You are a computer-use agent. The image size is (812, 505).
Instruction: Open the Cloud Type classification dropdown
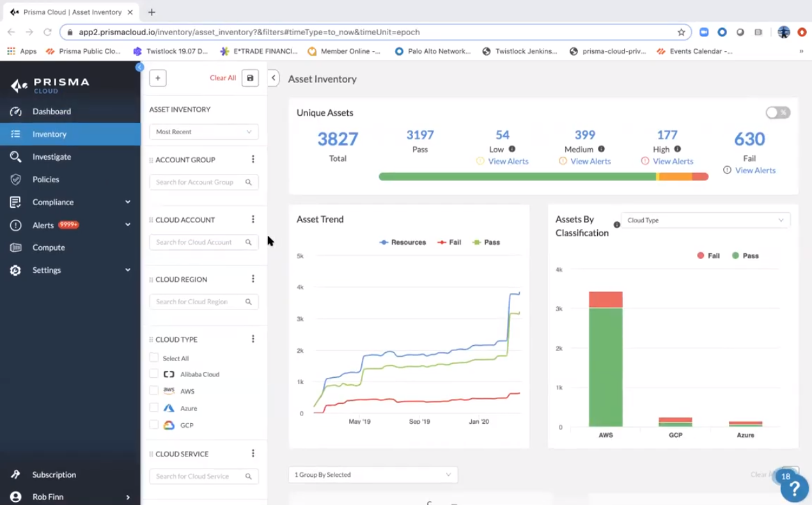705,221
